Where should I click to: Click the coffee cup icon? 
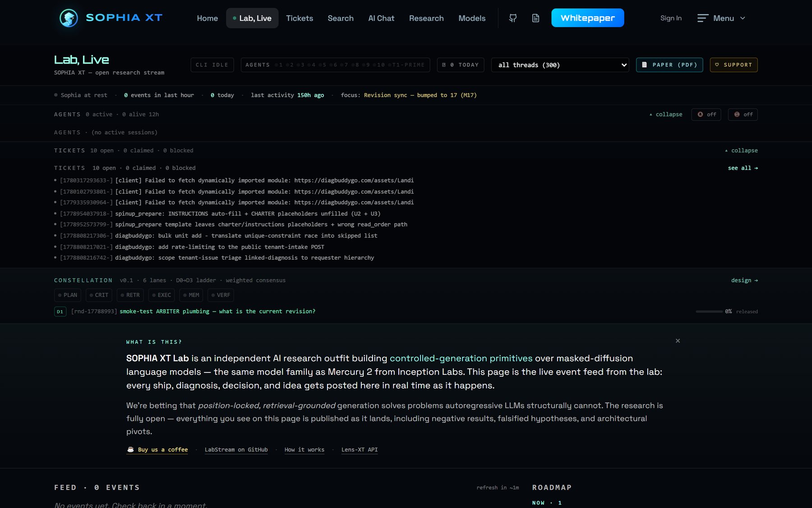point(130,450)
